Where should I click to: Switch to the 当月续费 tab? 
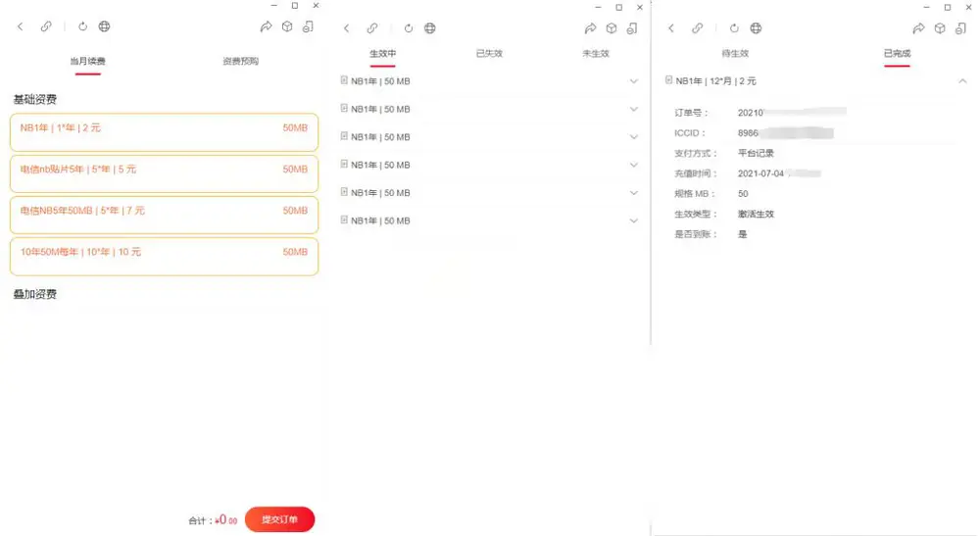pyautogui.click(x=87, y=61)
